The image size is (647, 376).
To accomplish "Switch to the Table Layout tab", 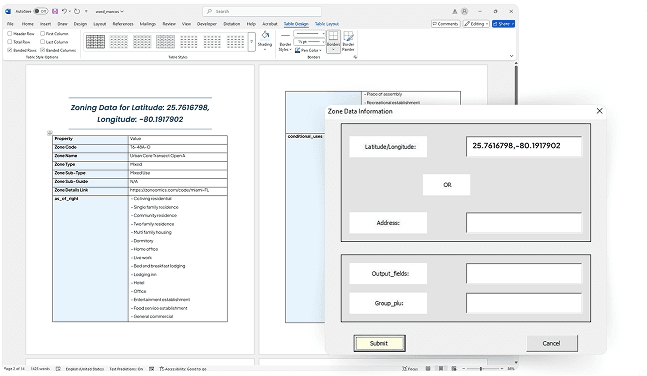I will 327,24.
